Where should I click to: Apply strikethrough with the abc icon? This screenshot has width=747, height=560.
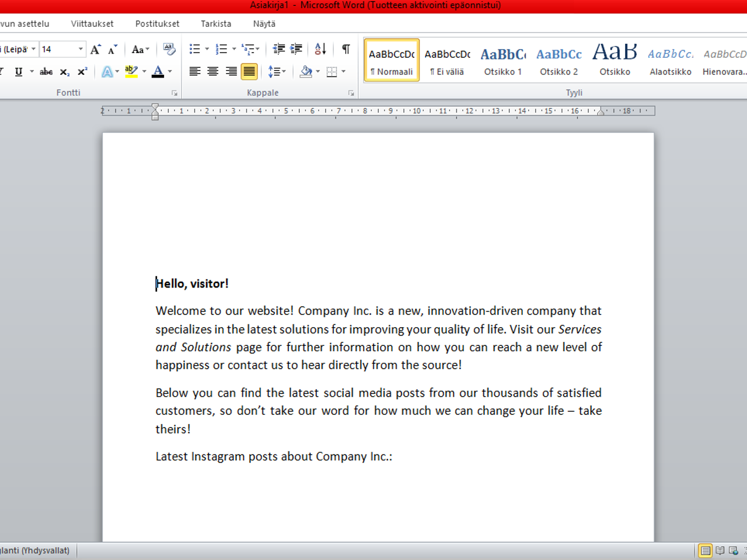[x=46, y=72]
